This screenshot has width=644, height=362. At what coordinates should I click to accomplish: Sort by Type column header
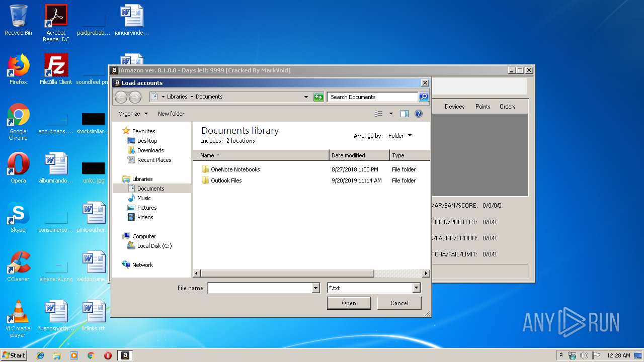tap(410, 155)
